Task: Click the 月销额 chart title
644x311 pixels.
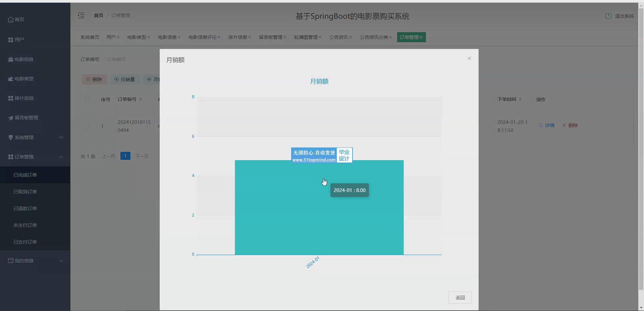Action: pyautogui.click(x=319, y=81)
